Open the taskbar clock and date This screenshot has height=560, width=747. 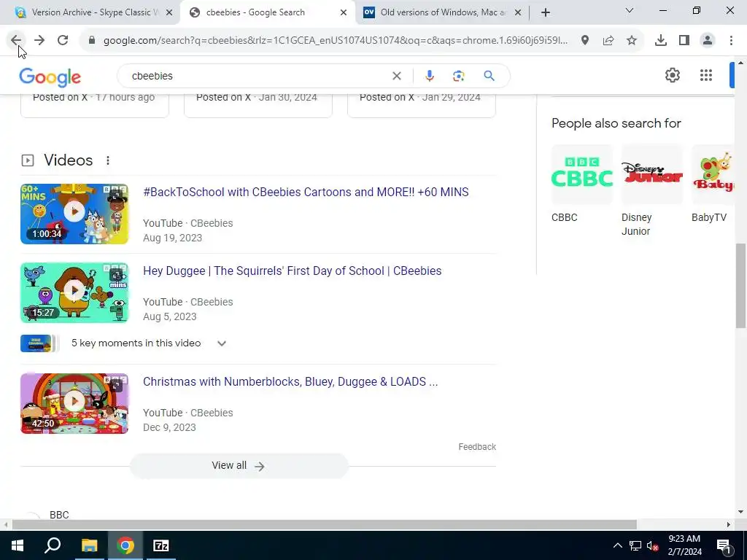point(684,545)
